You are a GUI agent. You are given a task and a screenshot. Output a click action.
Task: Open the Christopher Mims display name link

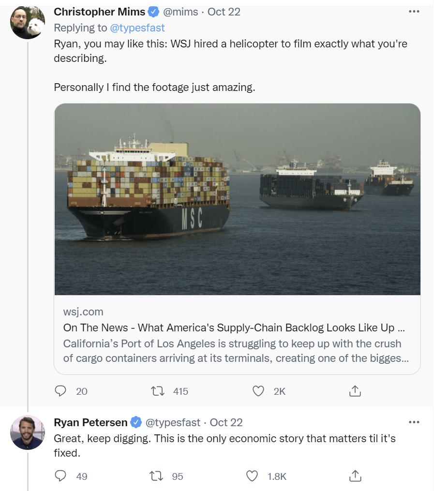point(99,12)
